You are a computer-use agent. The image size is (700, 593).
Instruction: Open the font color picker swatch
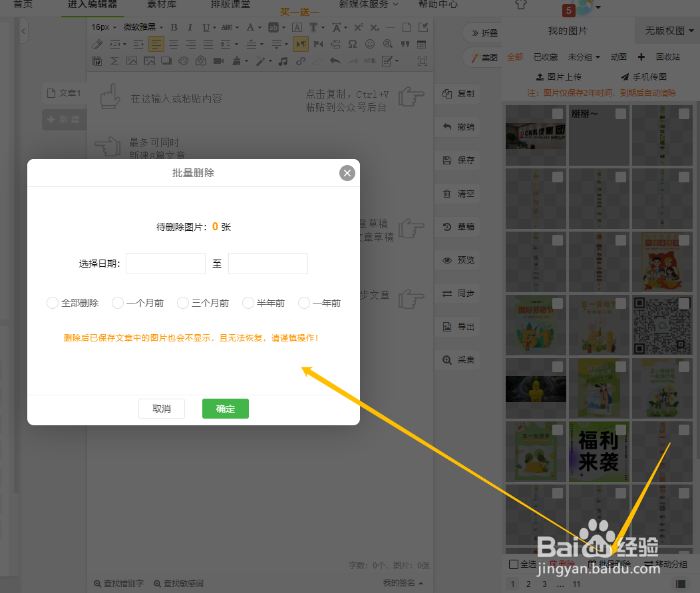click(x=251, y=27)
